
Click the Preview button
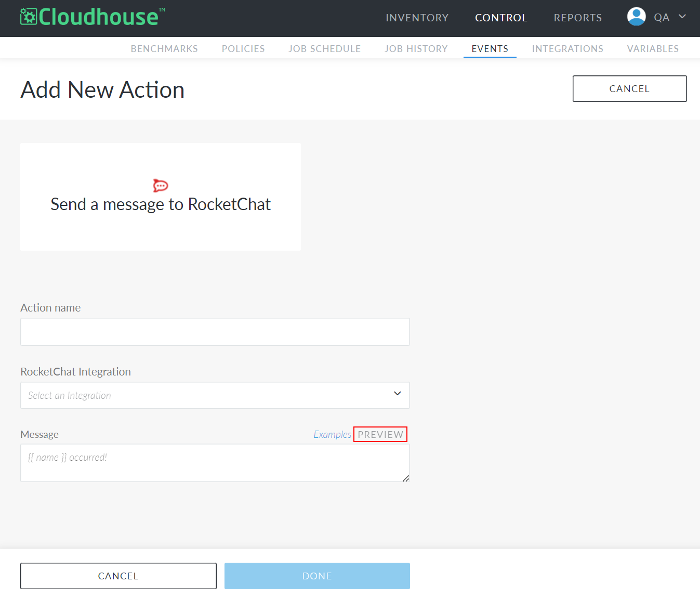click(380, 434)
